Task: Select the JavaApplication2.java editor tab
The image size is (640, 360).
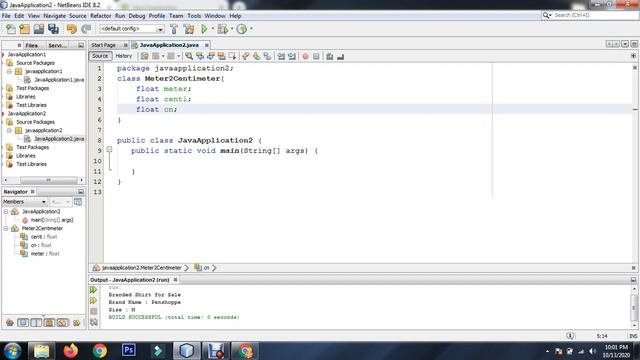Action: point(169,45)
